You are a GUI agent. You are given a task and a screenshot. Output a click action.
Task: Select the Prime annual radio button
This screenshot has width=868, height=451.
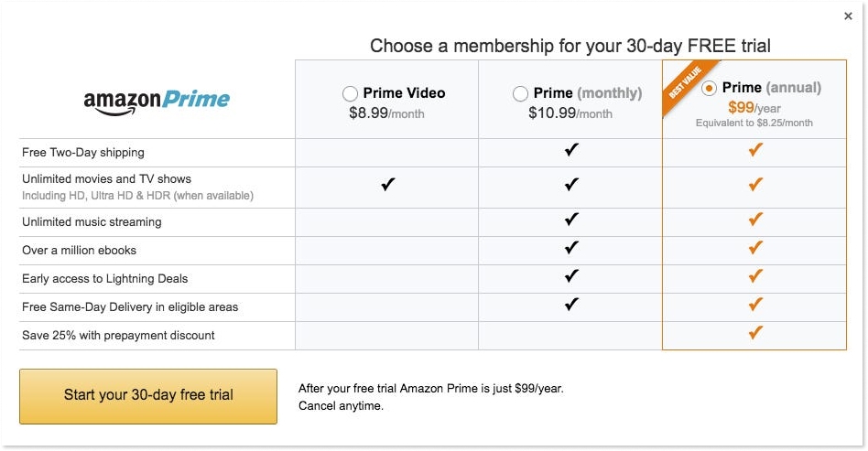click(709, 88)
